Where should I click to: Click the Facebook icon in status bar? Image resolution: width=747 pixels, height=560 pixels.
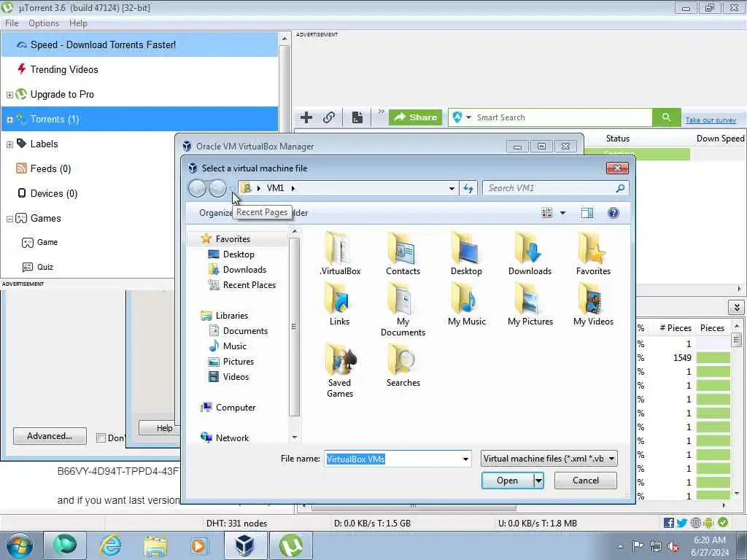tap(668, 523)
